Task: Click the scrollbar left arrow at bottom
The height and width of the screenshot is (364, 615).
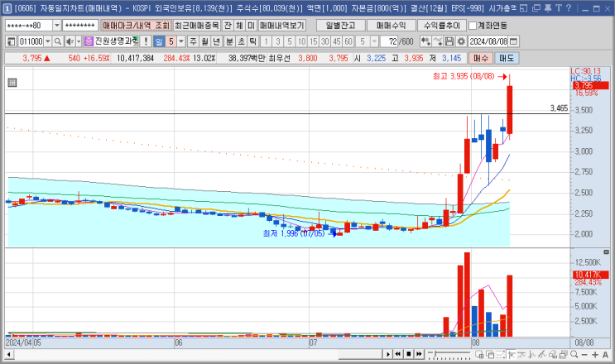Action: click(x=8, y=355)
